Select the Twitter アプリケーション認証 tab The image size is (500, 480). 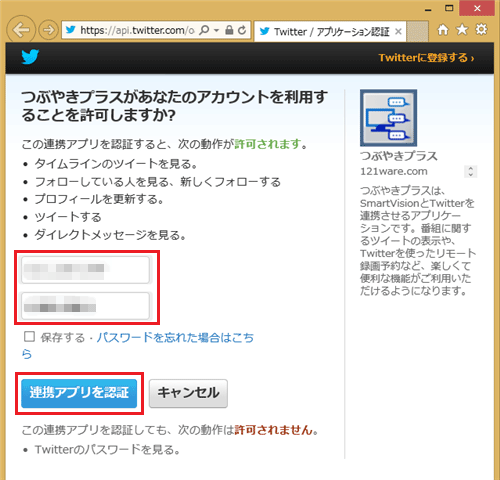[330, 32]
